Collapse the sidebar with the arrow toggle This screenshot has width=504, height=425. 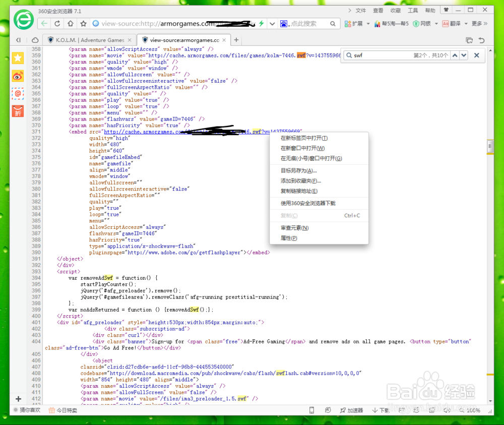pos(18,40)
